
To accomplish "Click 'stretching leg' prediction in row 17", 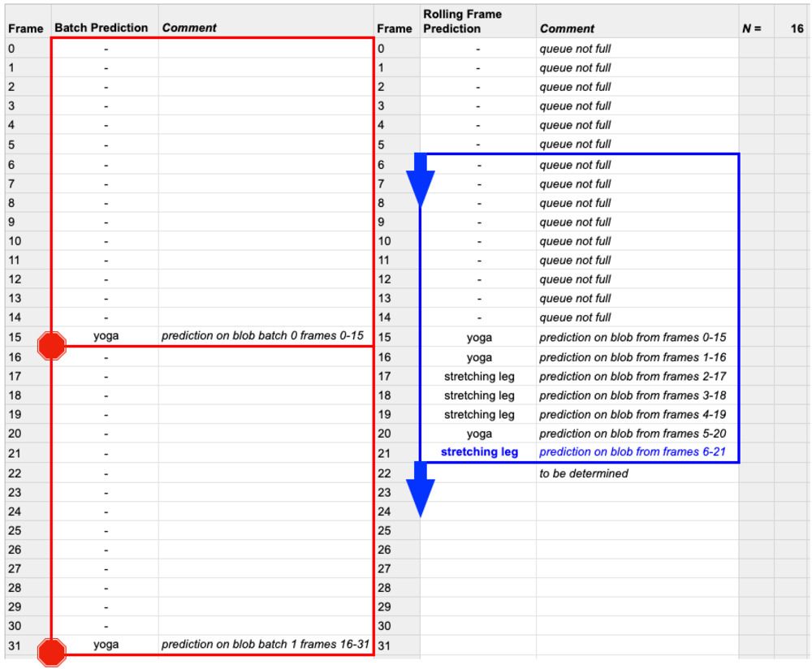I will click(479, 377).
